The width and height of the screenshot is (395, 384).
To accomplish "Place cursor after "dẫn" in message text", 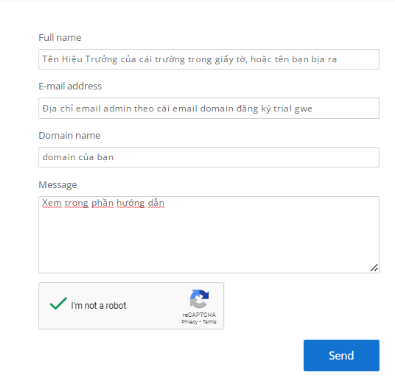I will 165,203.
